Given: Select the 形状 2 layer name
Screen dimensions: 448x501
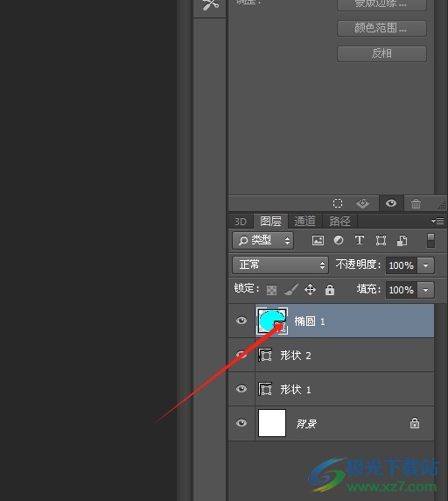Looking at the screenshot, I should 296,356.
